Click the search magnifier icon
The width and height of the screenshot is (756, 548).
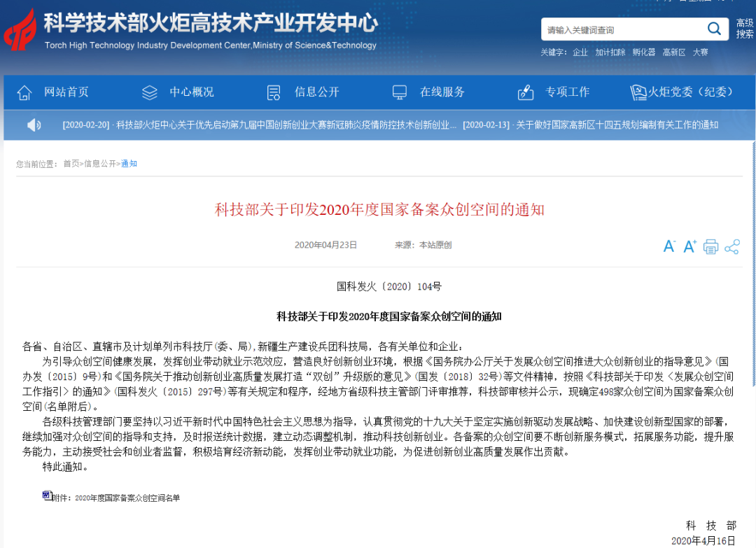click(714, 29)
